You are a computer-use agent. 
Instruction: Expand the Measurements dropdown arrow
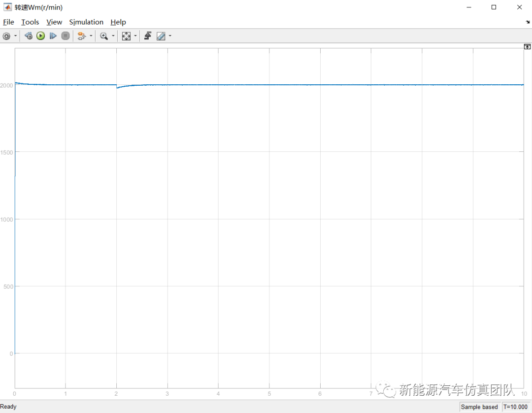(170, 36)
